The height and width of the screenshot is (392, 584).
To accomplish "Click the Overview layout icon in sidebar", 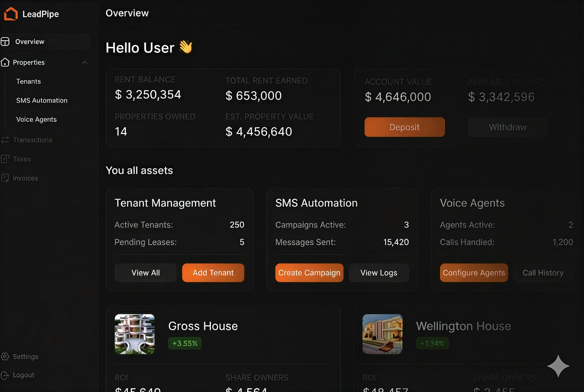I will pos(5,42).
